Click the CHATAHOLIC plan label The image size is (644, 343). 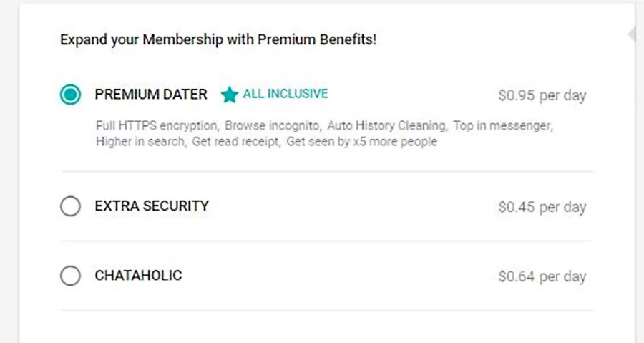[138, 276]
